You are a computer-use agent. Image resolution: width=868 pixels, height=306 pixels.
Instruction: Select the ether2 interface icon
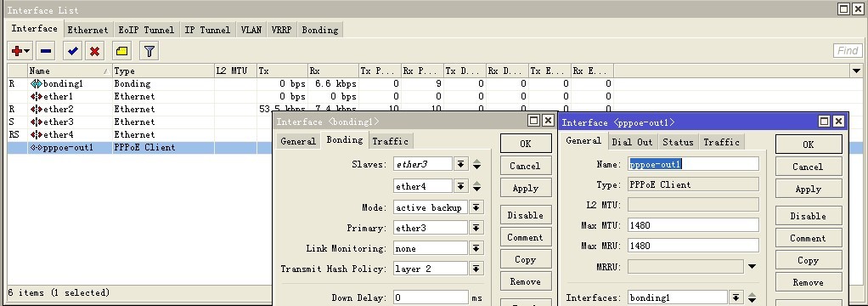click(x=36, y=109)
